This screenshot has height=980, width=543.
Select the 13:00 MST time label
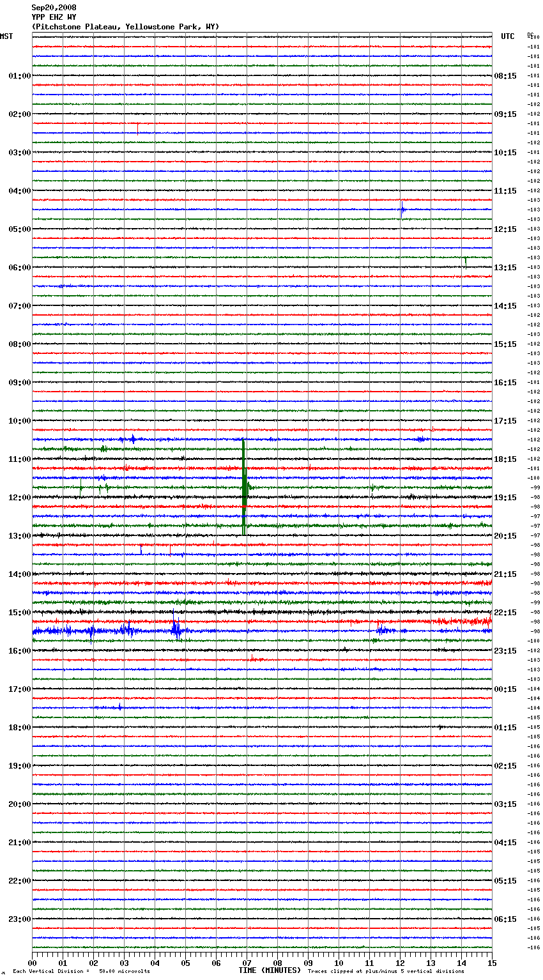pyautogui.click(x=20, y=536)
